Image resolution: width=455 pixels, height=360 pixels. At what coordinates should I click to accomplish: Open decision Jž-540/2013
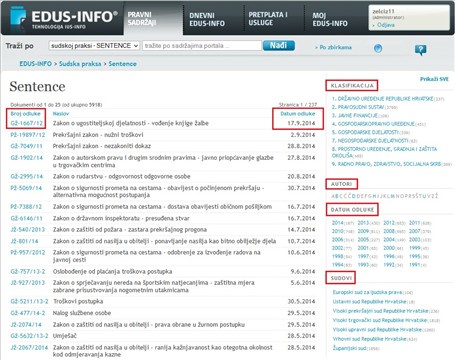pos(28,230)
